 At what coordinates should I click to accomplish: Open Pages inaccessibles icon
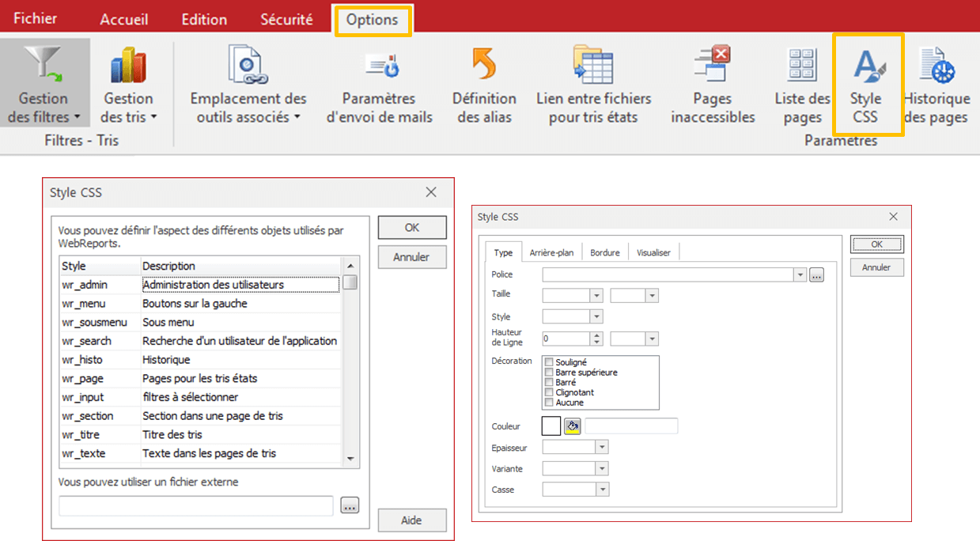712,65
